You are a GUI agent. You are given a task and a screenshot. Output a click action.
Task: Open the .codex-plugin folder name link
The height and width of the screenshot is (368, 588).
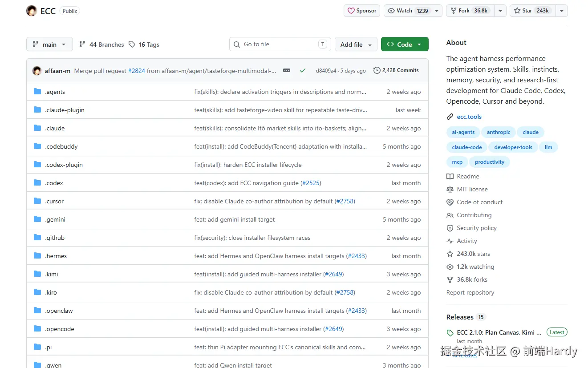tap(64, 165)
